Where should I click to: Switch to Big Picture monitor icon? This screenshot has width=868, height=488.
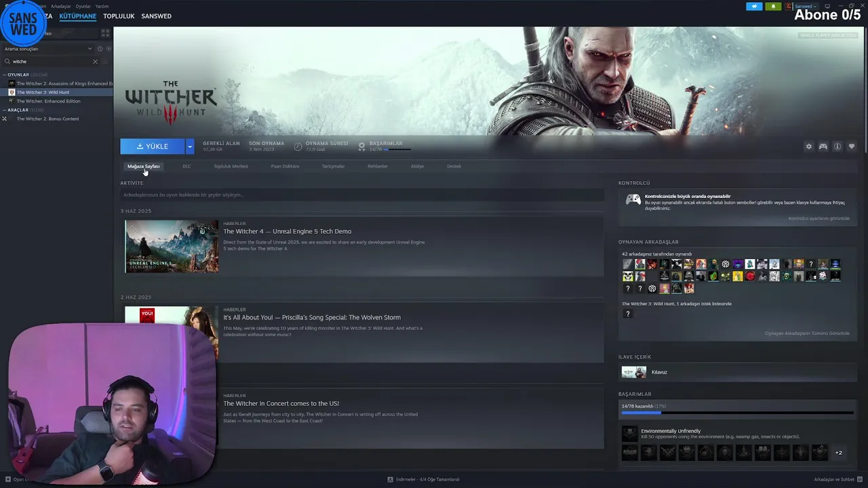click(x=827, y=6)
